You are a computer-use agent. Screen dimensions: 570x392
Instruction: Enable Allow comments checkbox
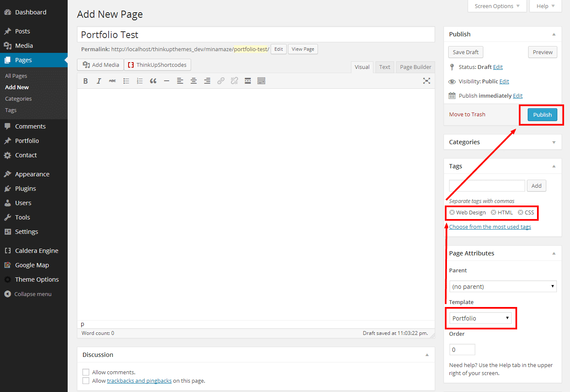click(x=86, y=372)
